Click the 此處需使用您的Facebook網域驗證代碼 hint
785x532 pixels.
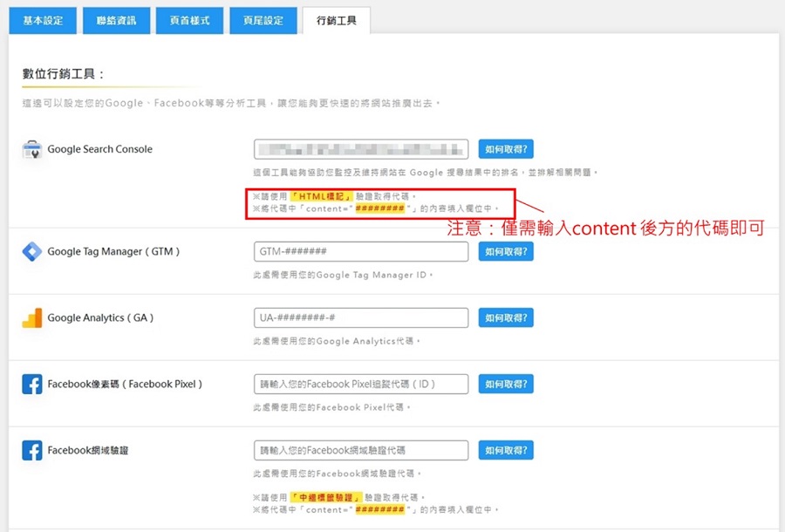pos(337,474)
